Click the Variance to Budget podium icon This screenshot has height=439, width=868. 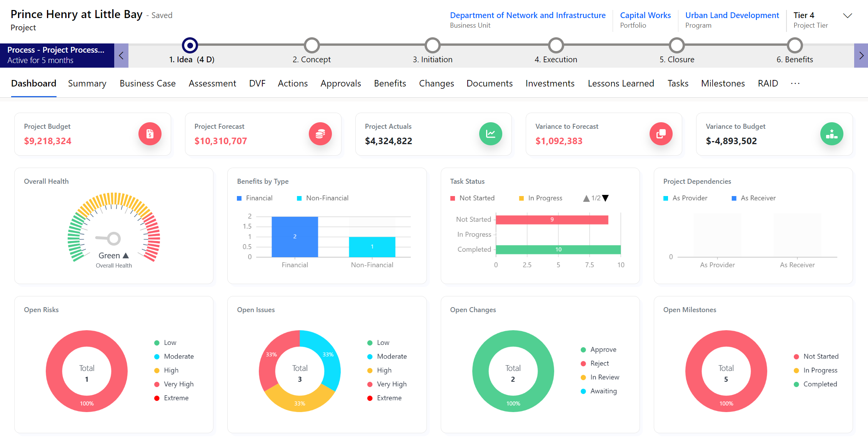pos(831,134)
